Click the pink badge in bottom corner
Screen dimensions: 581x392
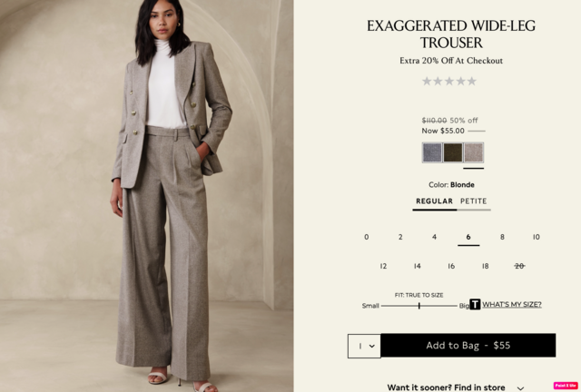coord(566,386)
